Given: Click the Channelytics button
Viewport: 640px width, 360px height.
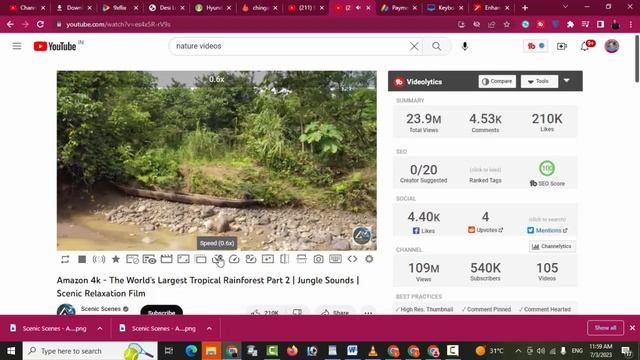Looking at the screenshot, I should [x=552, y=246].
